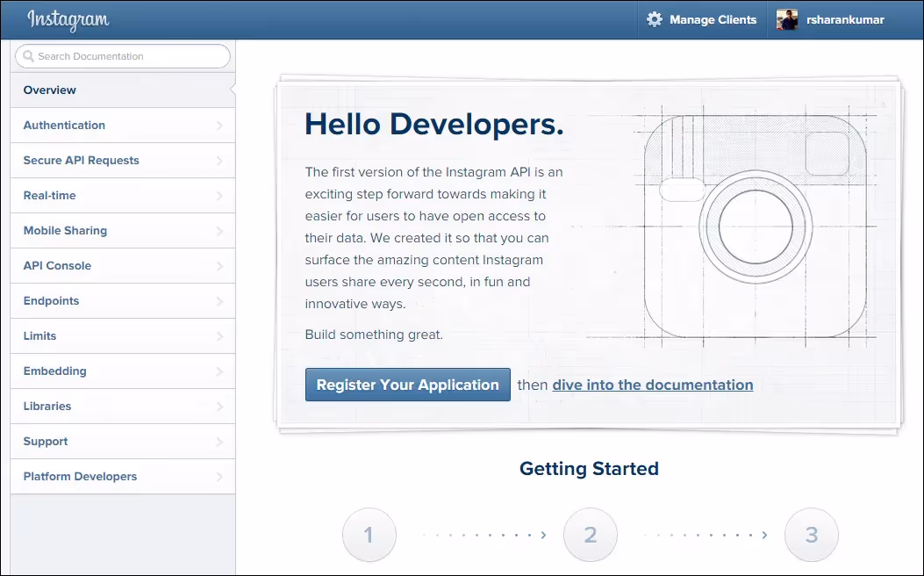
Task: Click the step 3 circle
Action: pos(812,535)
